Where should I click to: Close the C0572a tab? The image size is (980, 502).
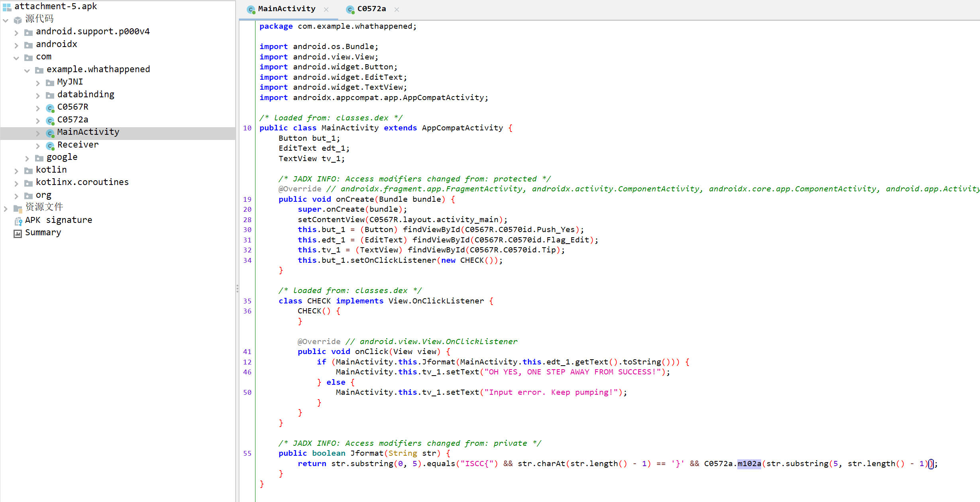397,10
